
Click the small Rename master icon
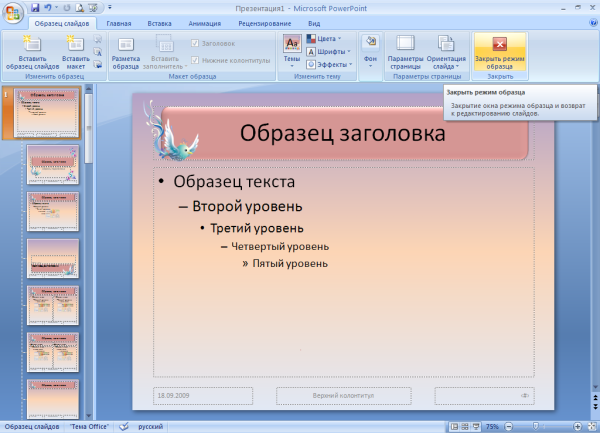tap(98, 52)
